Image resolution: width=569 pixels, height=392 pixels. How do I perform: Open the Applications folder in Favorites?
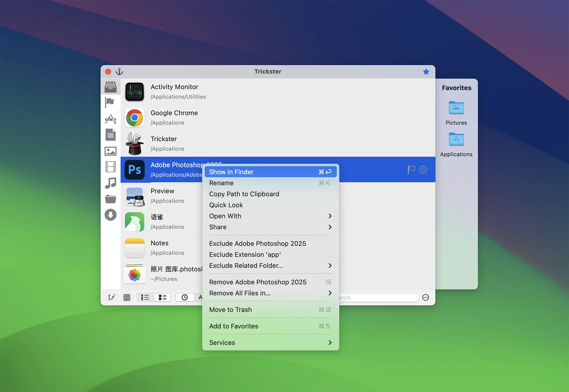click(x=456, y=139)
